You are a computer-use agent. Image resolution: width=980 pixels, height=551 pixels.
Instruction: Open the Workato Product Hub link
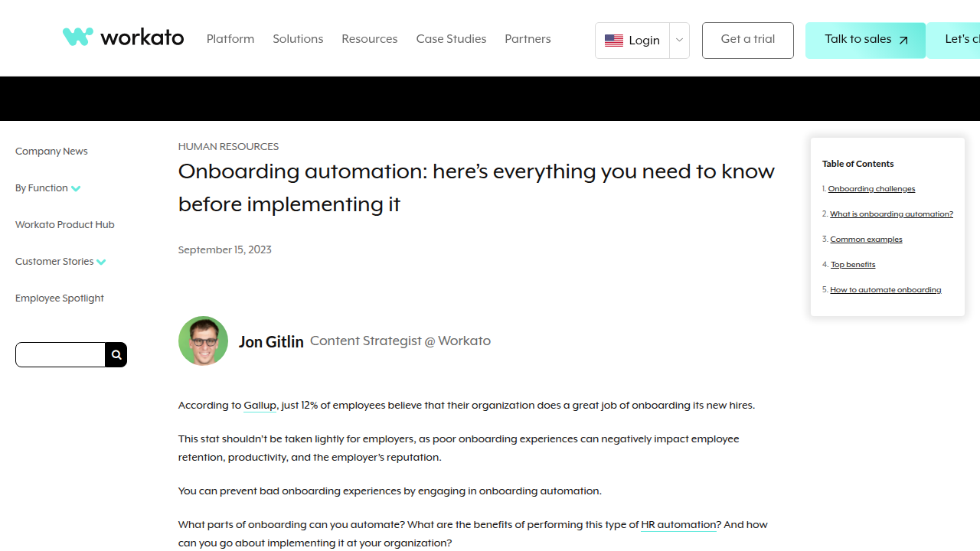[65, 225]
